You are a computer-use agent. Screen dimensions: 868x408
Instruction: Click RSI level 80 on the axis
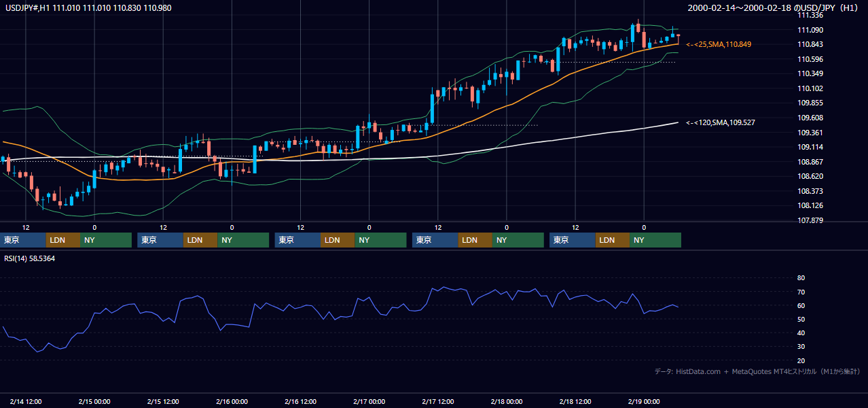pyautogui.click(x=801, y=278)
